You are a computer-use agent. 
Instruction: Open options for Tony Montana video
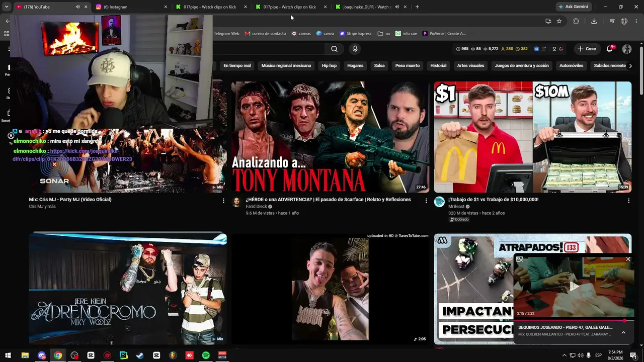[426, 201]
